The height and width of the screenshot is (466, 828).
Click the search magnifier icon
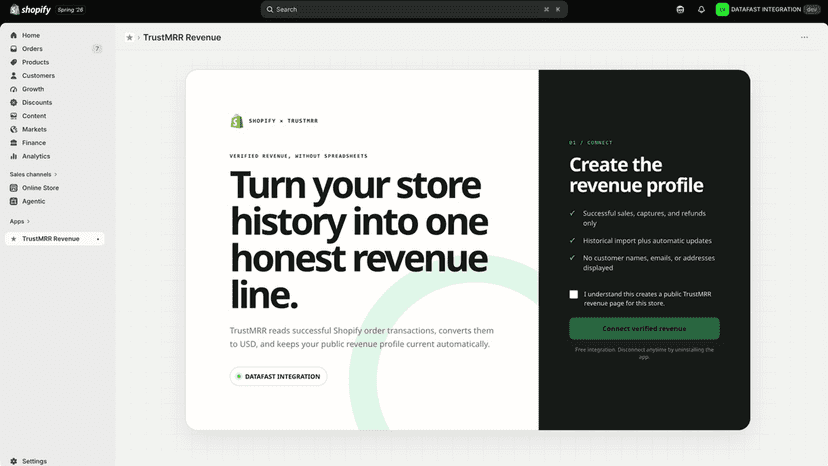pos(270,10)
